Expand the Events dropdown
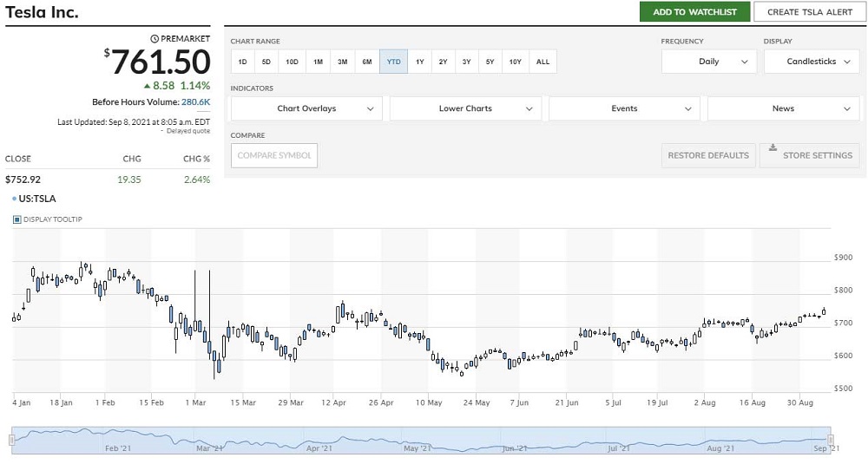 point(624,108)
